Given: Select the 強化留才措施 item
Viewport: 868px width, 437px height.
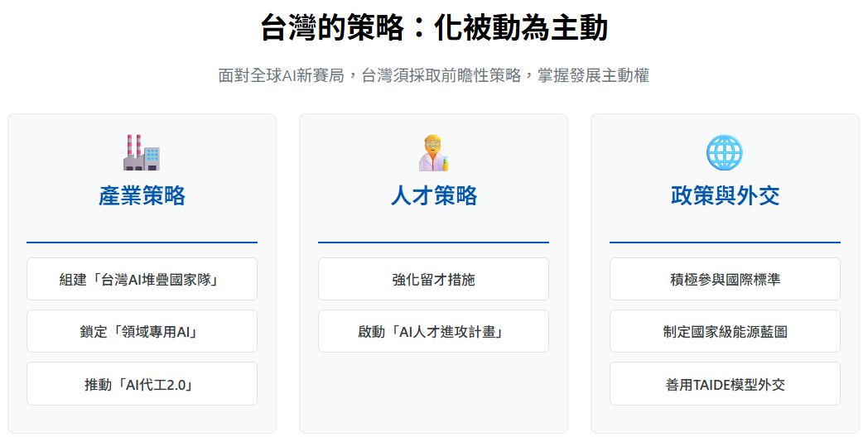Looking at the screenshot, I should point(433,279).
